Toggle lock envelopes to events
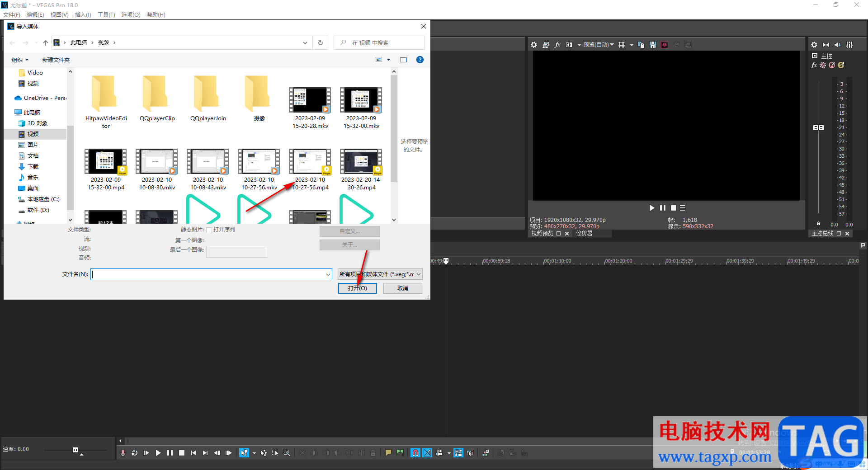The width and height of the screenshot is (868, 470). tap(458, 453)
